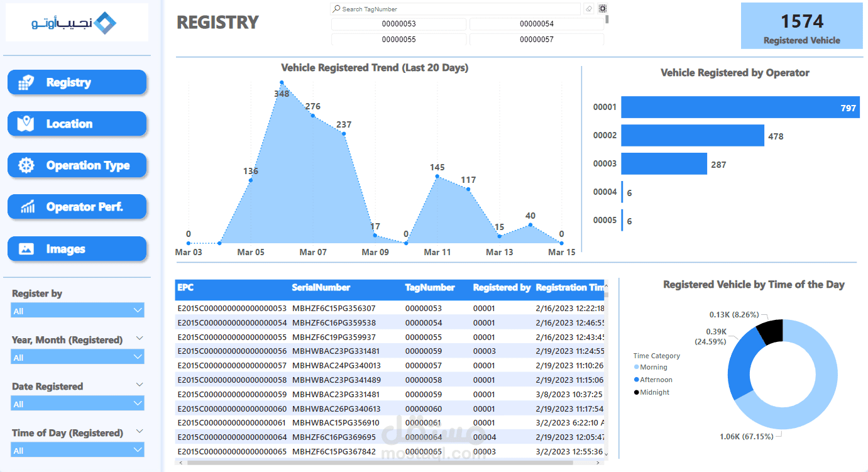
Task: Select tag 00000054 in the slicer
Action: click(x=537, y=24)
